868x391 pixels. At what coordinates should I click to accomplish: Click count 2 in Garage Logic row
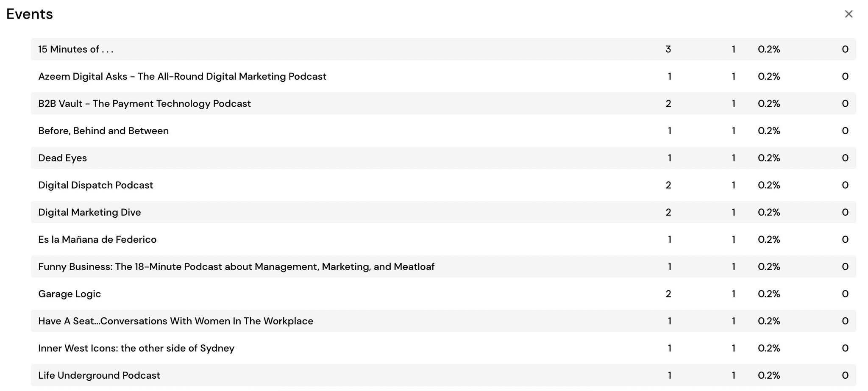tap(668, 294)
